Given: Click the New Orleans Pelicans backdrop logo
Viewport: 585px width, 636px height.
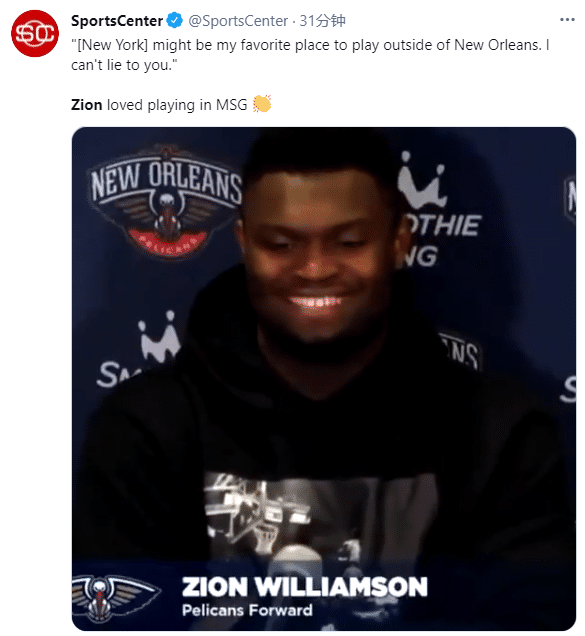Looking at the screenshot, I should coord(166,201).
